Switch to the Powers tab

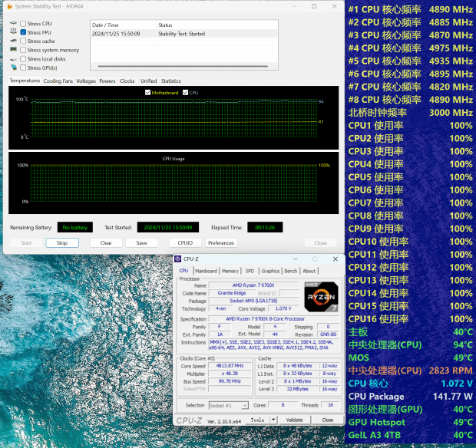[107, 81]
